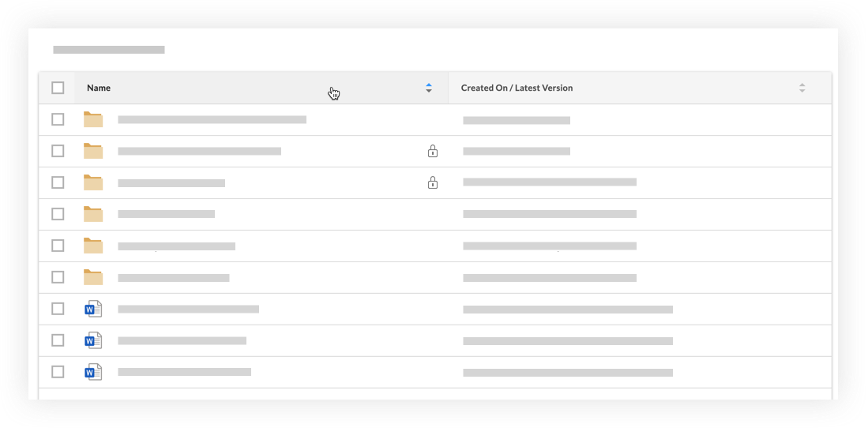
Task: Click the lock icon in the second row
Action: coord(432,151)
